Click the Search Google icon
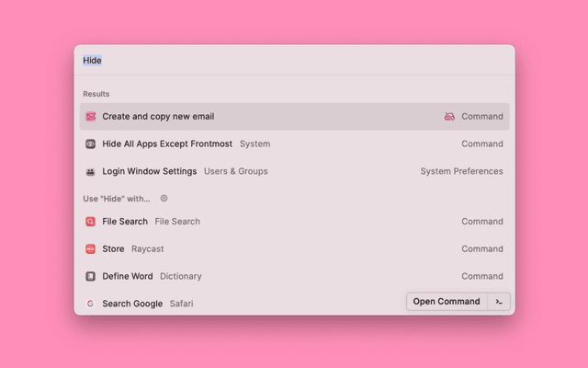The height and width of the screenshot is (368, 588). pyautogui.click(x=90, y=304)
